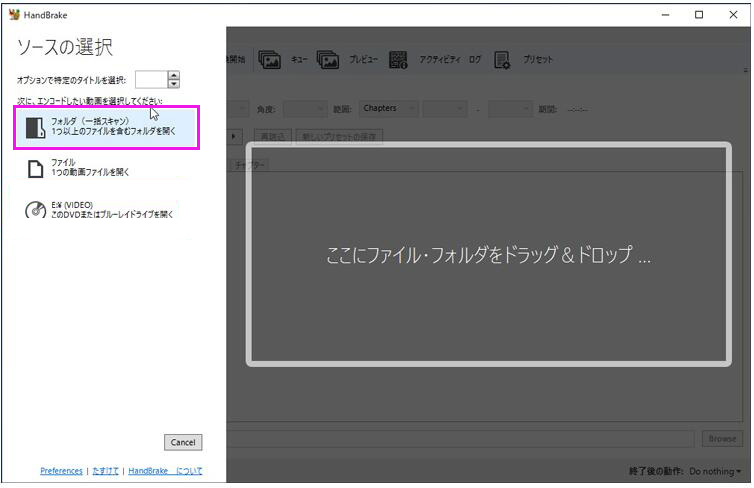Click the specific title number input field
The width and height of the screenshot is (754, 488).
pos(150,80)
